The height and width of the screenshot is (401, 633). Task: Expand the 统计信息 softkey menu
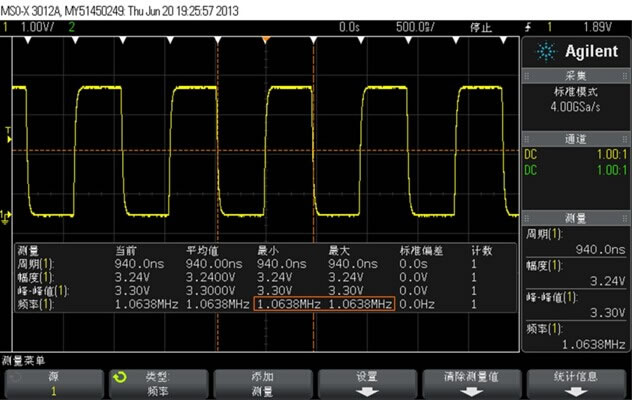pos(579,384)
